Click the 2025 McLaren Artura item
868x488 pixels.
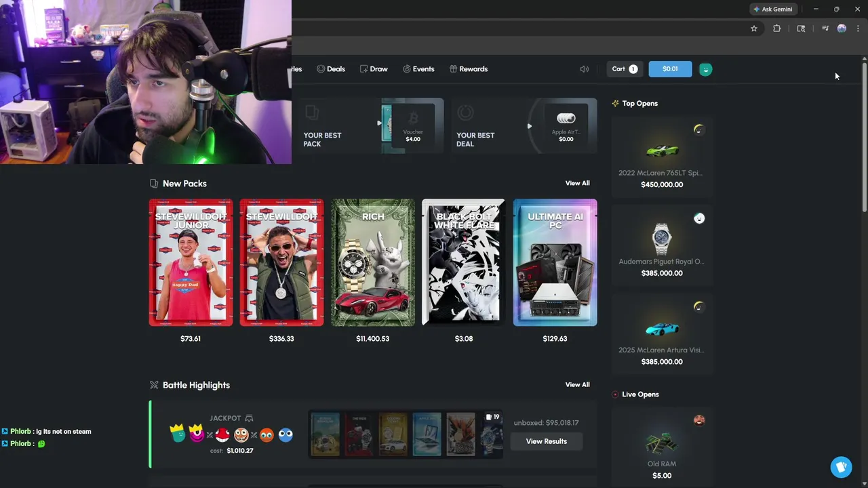click(662, 334)
